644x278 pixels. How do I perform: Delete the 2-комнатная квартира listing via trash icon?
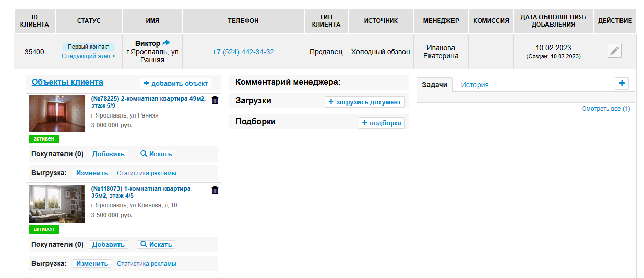pyautogui.click(x=214, y=100)
